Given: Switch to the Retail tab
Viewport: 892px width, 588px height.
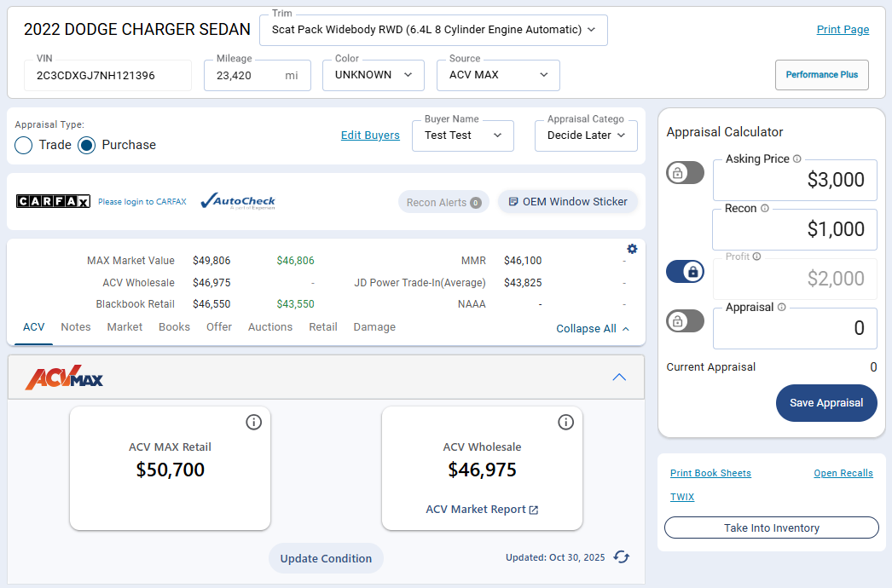Looking at the screenshot, I should [323, 327].
